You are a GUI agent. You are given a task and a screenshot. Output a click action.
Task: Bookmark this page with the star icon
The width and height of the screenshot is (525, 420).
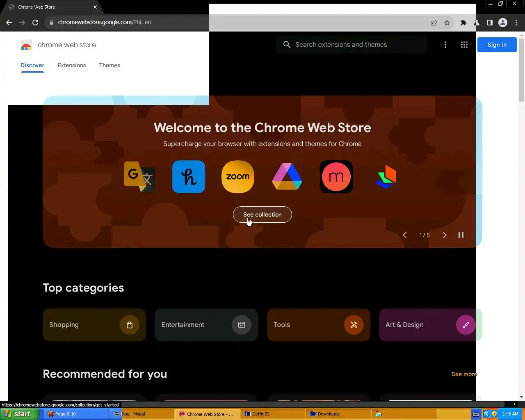click(447, 23)
